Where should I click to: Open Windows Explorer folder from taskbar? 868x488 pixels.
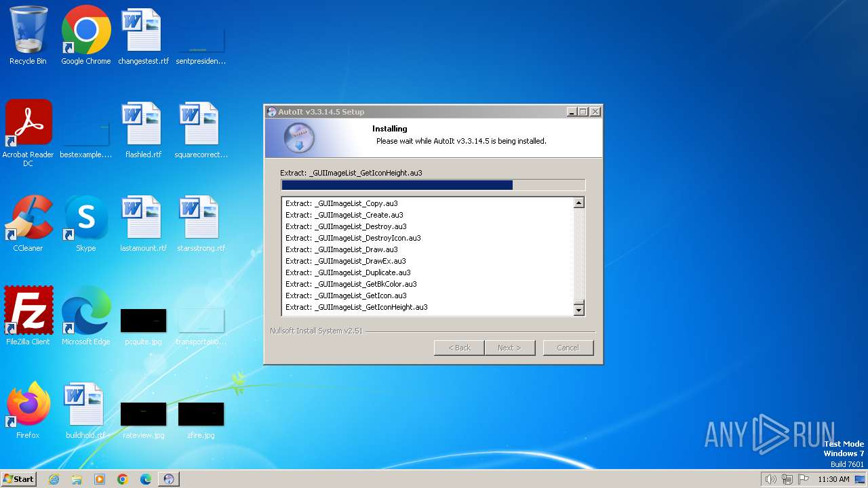pyautogui.click(x=77, y=479)
